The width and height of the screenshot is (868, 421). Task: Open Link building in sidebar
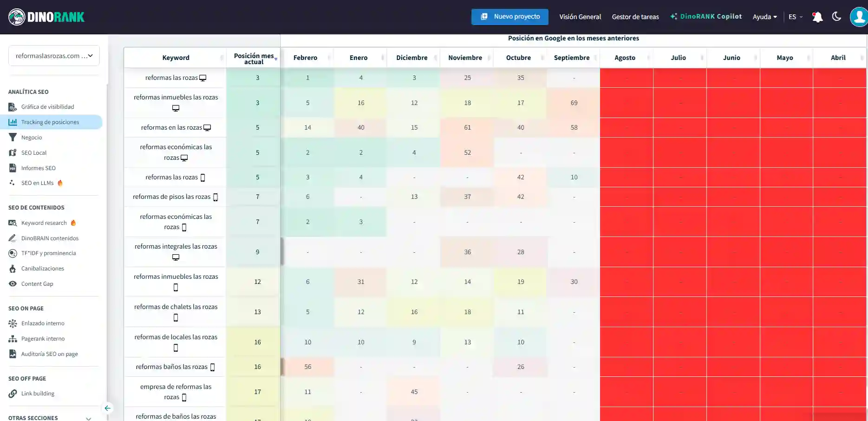(x=38, y=394)
